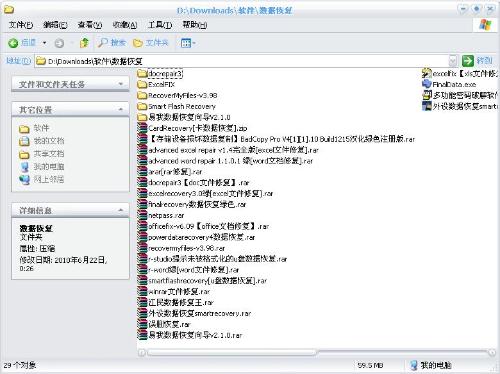Click the horizontal scrollbar left arrow
This screenshot has width=500, height=374.
142,353
